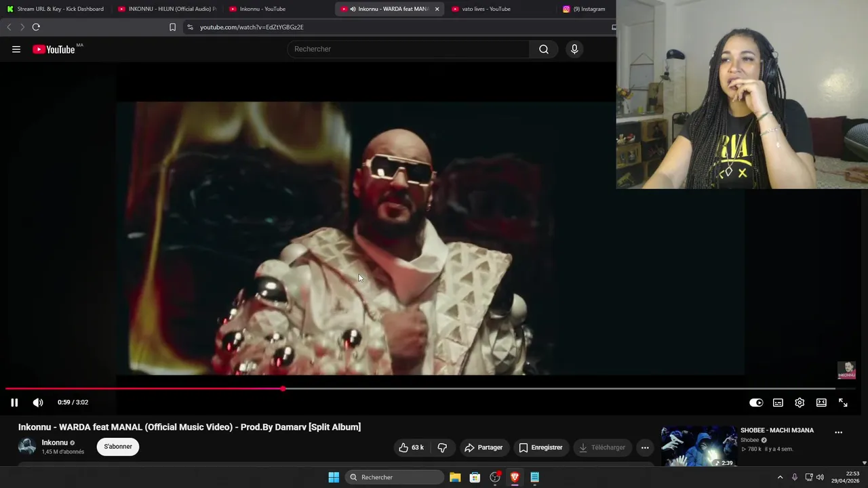Go forward in browser history

tap(22, 27)
